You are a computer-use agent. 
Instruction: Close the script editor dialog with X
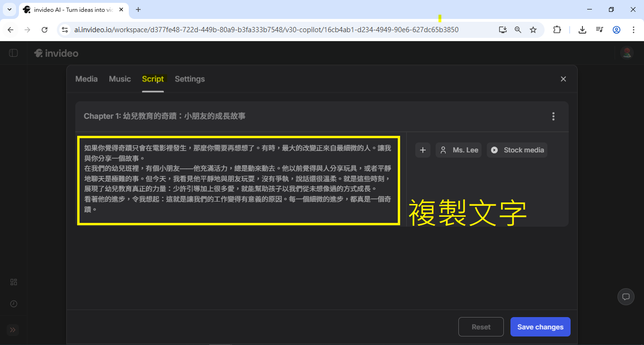tap(563, 79)
